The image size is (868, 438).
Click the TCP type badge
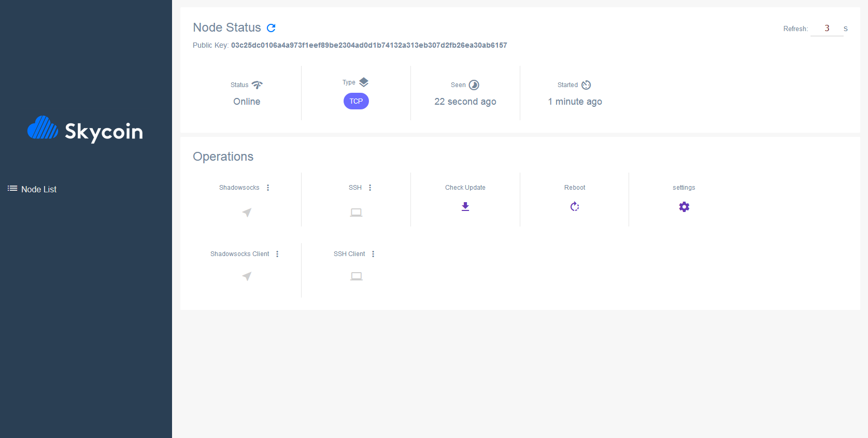point(356,101)
